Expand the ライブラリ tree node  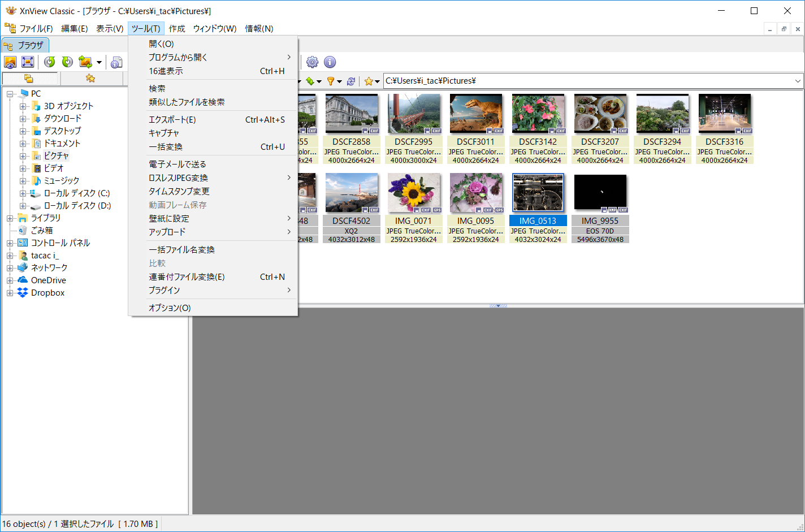click(10, 218)
